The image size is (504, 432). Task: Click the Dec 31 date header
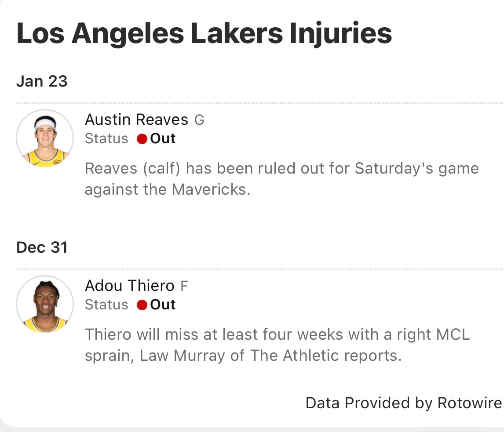click(x=42, y=247)
